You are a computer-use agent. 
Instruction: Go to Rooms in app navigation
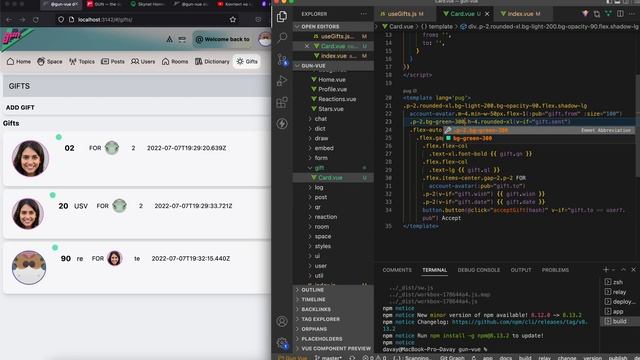click(175, 62)
